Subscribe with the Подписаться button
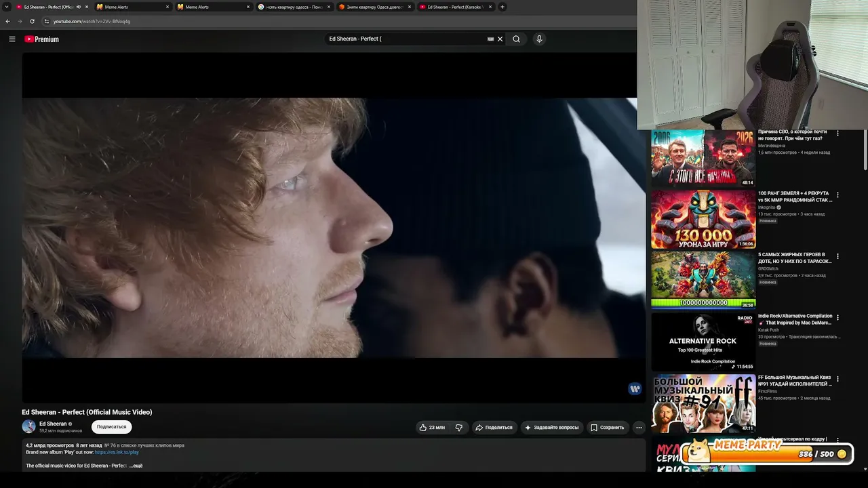868x488 pixels. pos(111,427)
